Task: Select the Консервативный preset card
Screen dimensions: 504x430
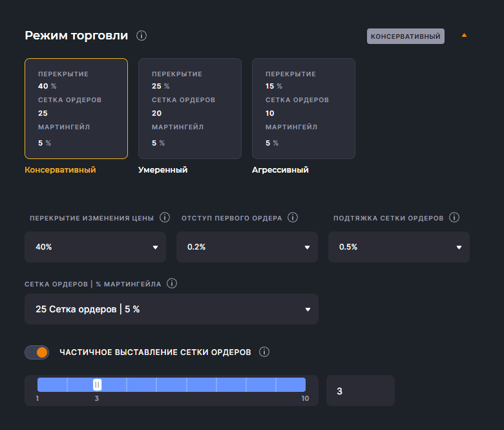Action: coord(76,109)
